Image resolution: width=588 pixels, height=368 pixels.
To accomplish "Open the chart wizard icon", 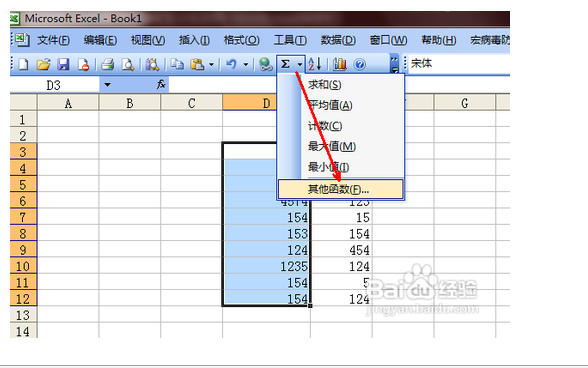I will click(340, 65).
